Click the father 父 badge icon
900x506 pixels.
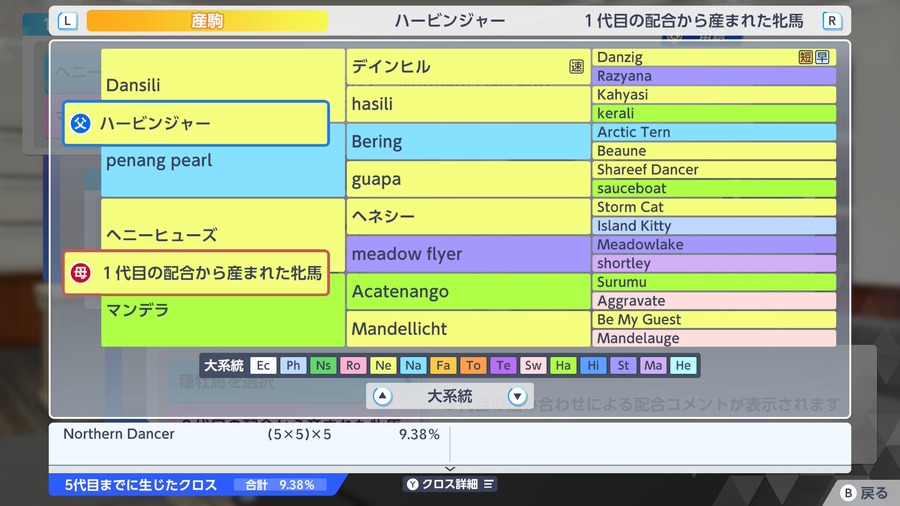80,123
